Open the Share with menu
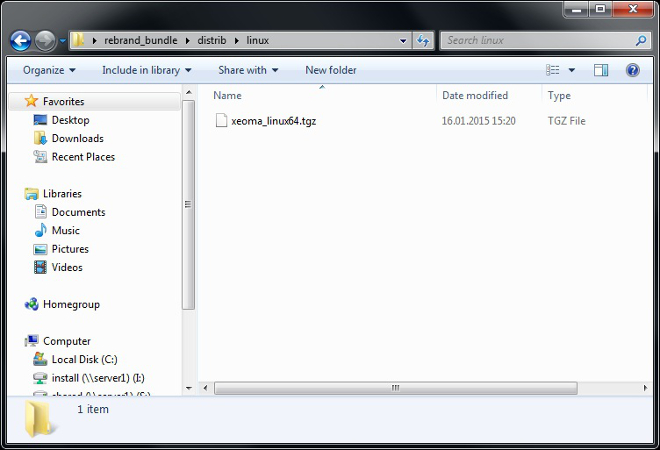Image resolution: width=660 pixels, height=450 pixels. click(x=248, y=70)
